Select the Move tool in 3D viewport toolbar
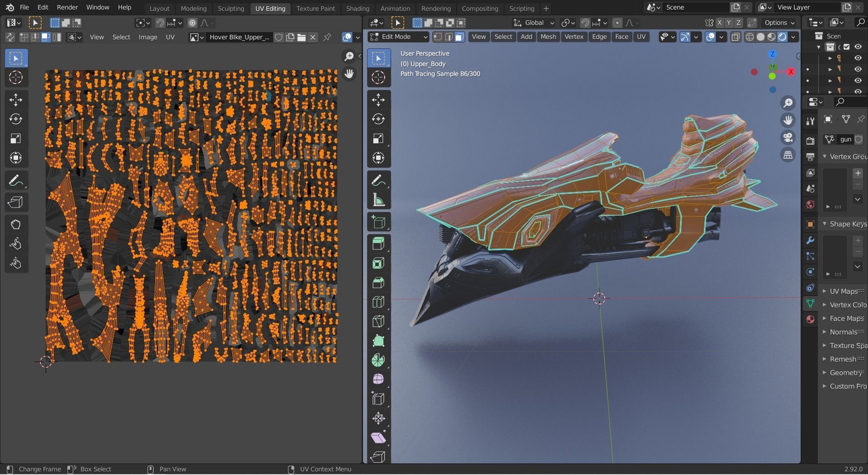Viewport: 868px width, 475px height. (x=378, y=100)
